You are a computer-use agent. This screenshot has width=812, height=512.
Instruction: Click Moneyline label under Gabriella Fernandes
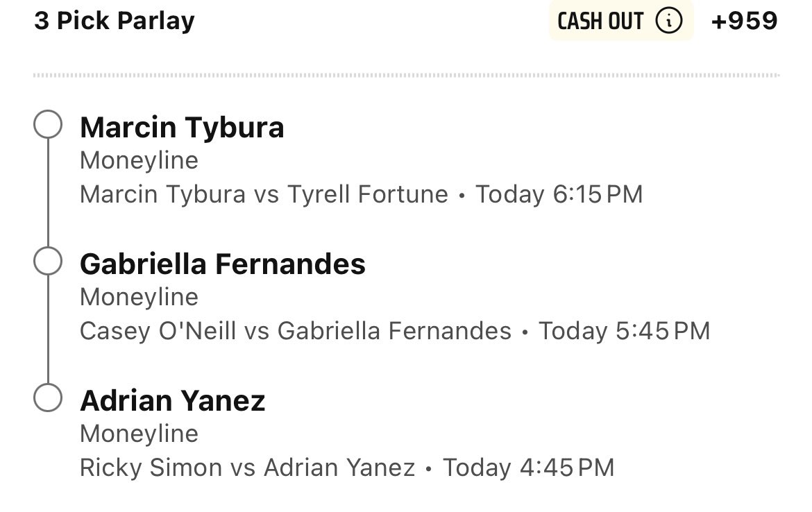(x=139, y=297)
